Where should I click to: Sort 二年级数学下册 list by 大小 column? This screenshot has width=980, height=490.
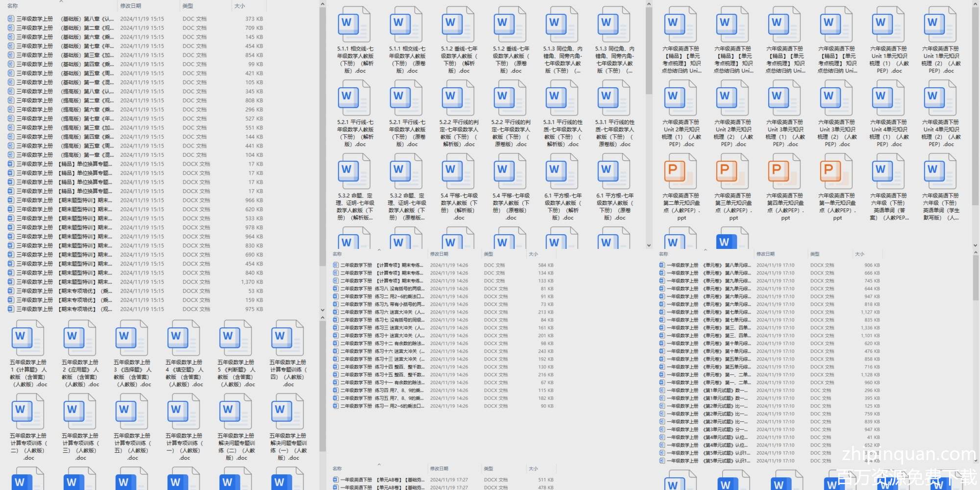click(x=533, y=254)
